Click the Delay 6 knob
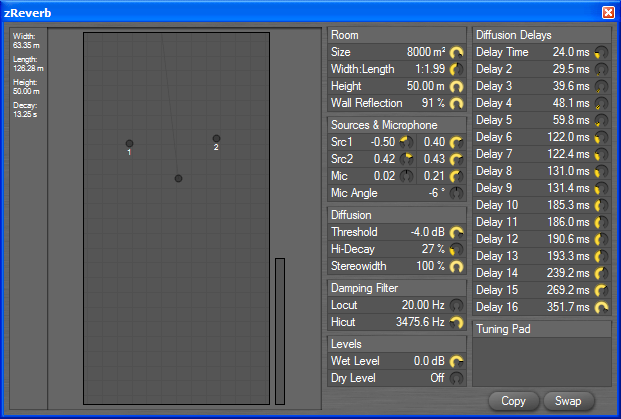The width and height of the screenshot is (621, 419). coord(601,137)
